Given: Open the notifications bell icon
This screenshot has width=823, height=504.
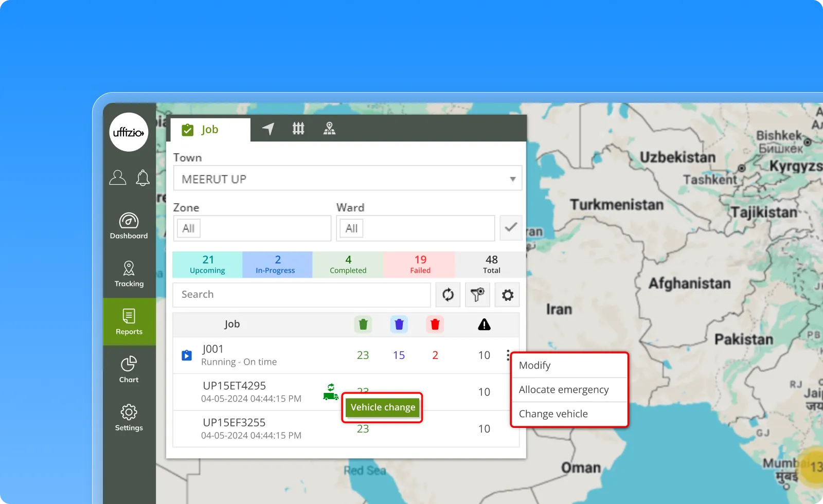Looking at the screenshot, I should [142, 178].
